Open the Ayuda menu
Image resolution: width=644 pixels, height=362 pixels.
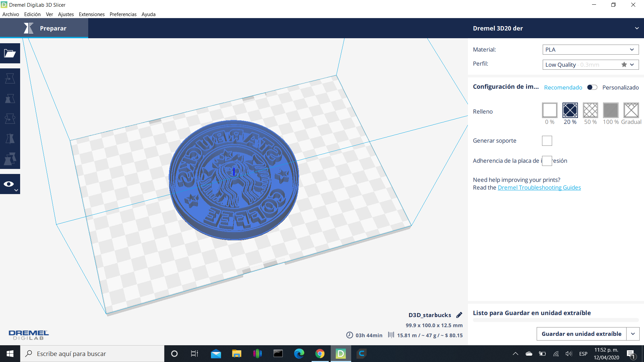pos(148,14)
